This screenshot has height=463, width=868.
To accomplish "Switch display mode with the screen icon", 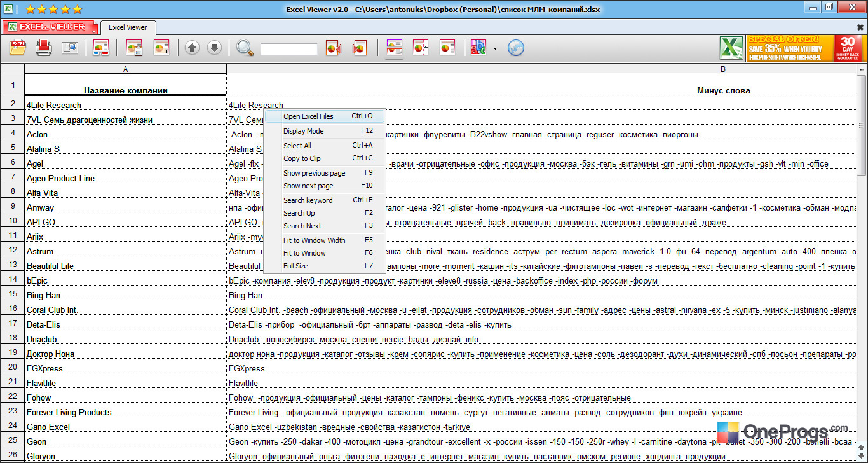I will tap(69, 48).
